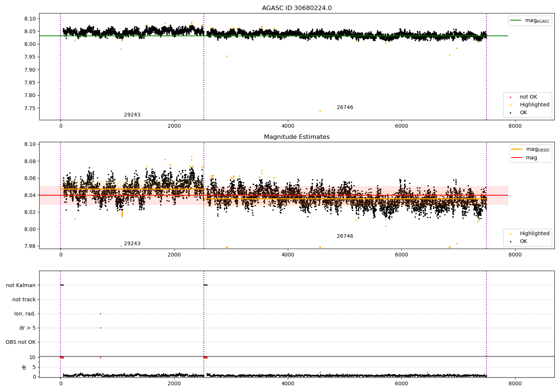Click the 8000 x-tick under the top plot
560x392 pixels.
point(515,126)
